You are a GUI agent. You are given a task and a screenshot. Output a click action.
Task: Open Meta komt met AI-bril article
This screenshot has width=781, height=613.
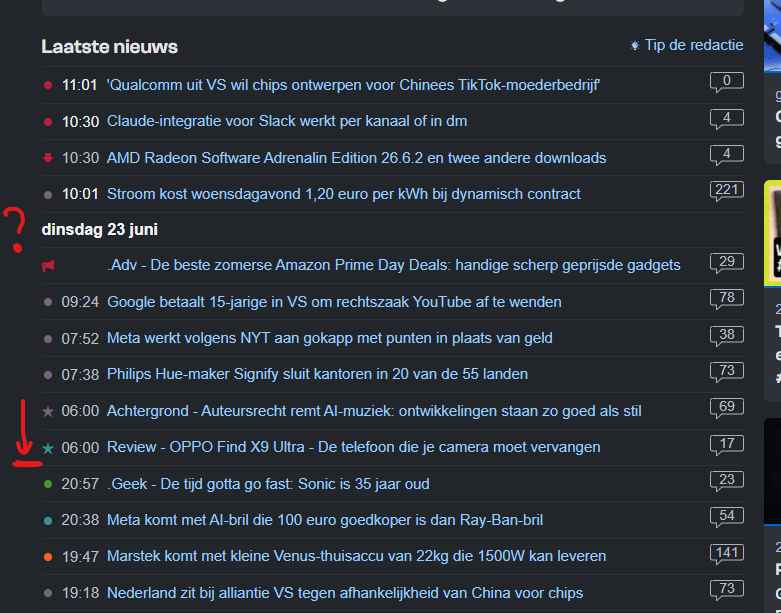(x=325, y=520)
